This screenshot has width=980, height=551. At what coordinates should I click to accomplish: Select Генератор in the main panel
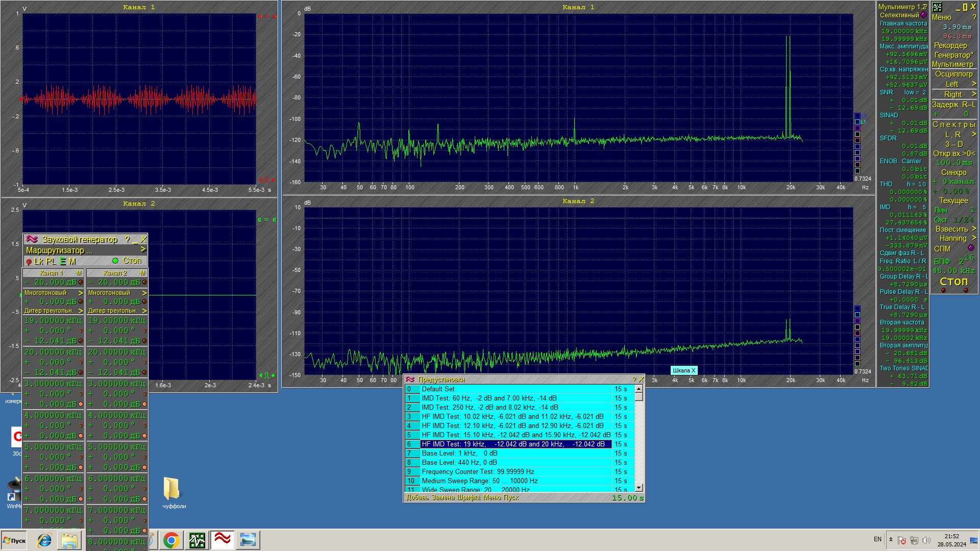click(953, 55)
